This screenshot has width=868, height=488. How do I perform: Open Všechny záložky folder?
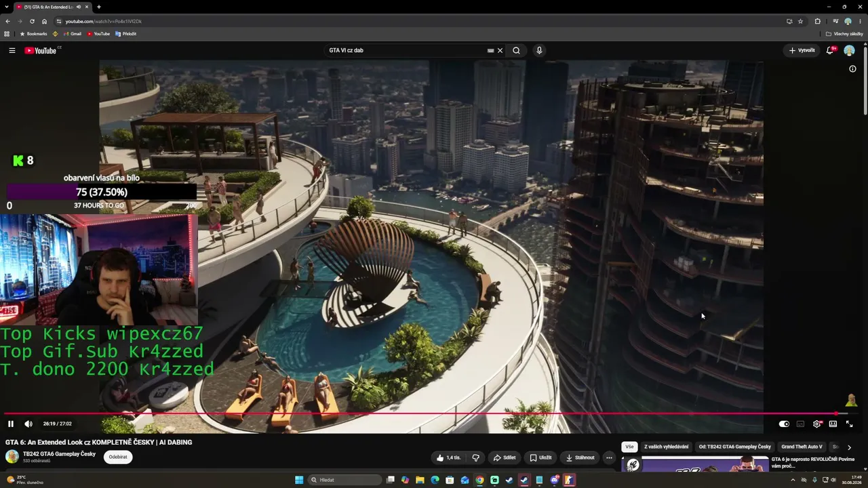click(844, 34)
